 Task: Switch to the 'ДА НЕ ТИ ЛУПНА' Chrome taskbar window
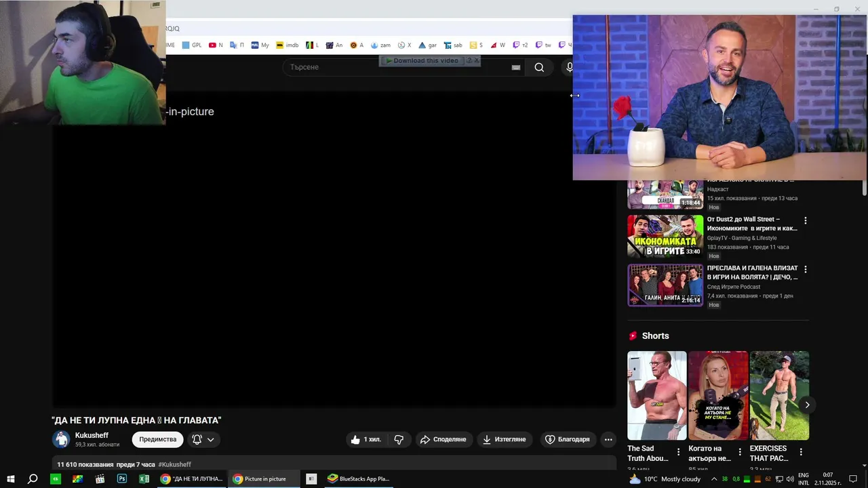click(x=191, y=479)
